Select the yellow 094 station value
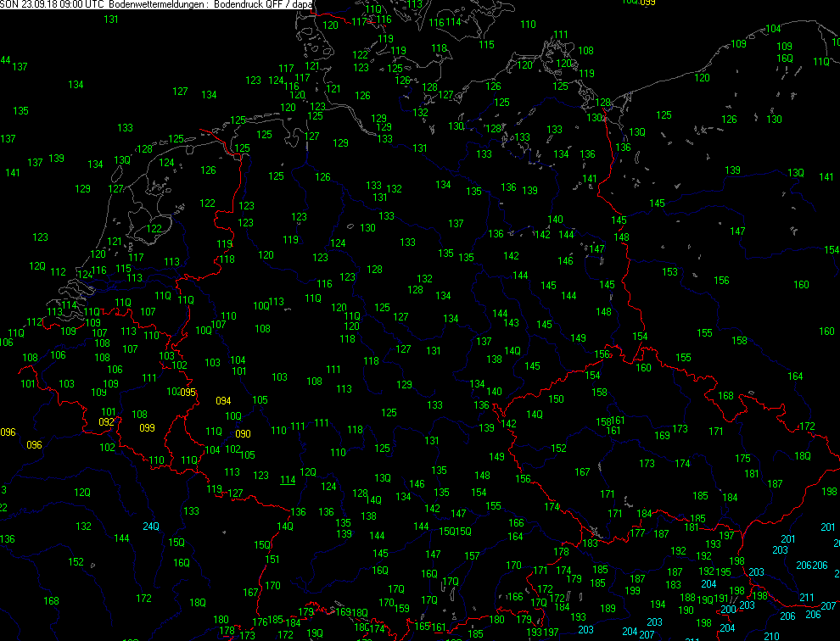Image resolution: width=840 pixels, height=641 pixels. coord(223,401)
